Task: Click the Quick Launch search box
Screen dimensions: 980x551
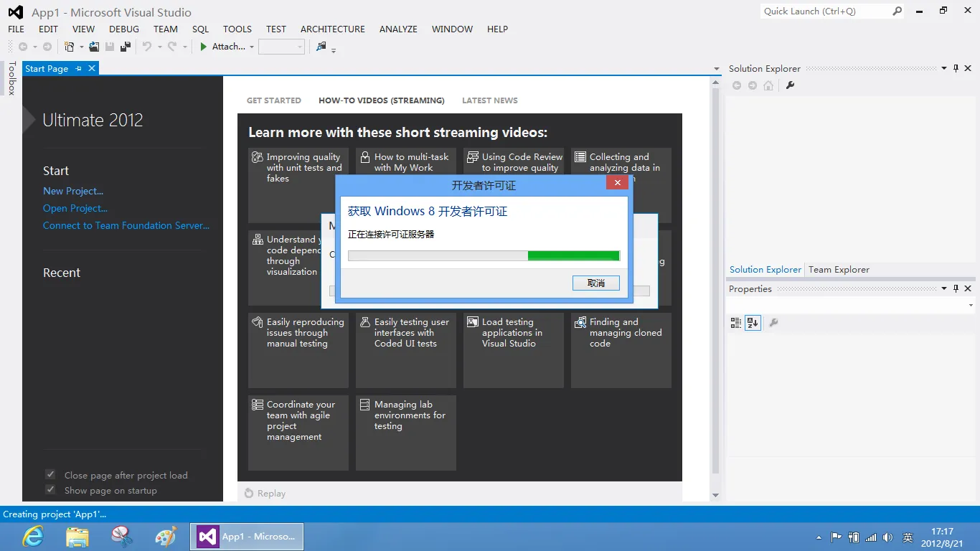Action: click(x=825, y=11)
